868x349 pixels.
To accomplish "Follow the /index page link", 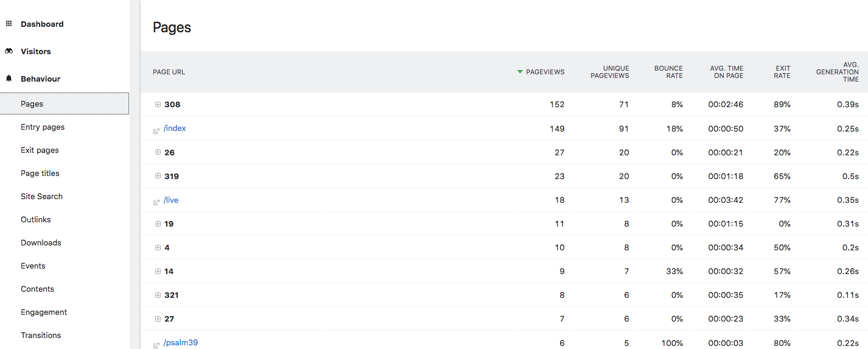I will (175, 129).
